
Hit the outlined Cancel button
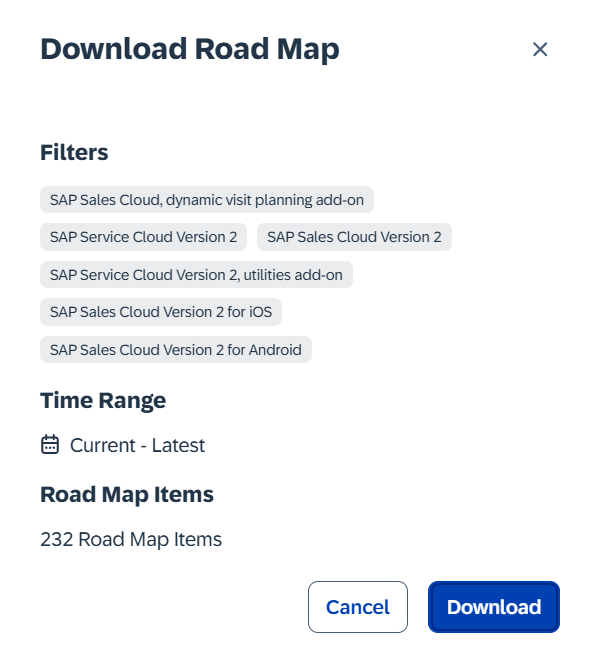pyautogui.click(x=358, y=607)
